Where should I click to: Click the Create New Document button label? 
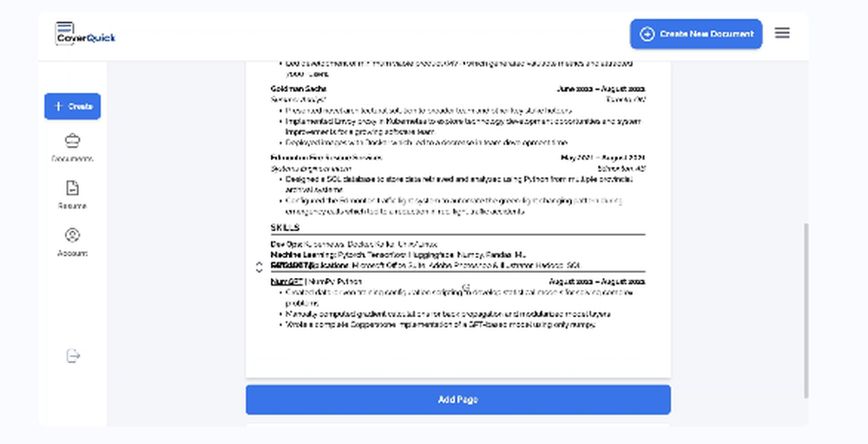pos(707,34)
